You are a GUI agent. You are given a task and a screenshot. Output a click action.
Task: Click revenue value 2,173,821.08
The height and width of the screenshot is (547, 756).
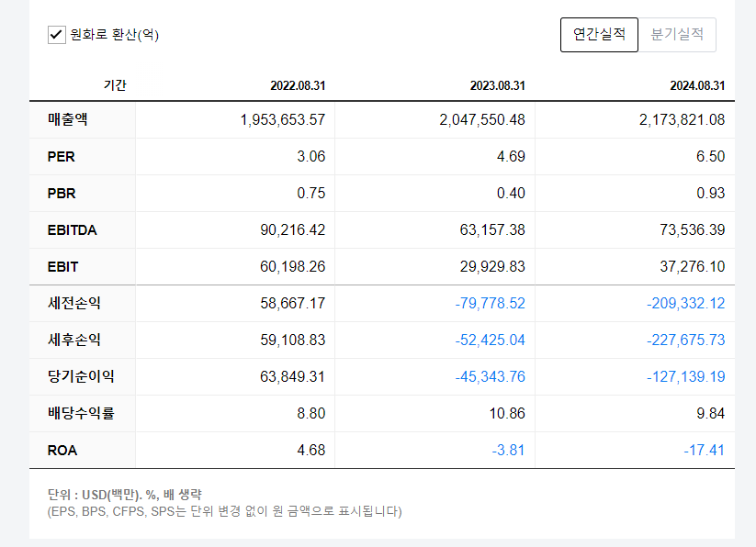[x=682, y=119]
